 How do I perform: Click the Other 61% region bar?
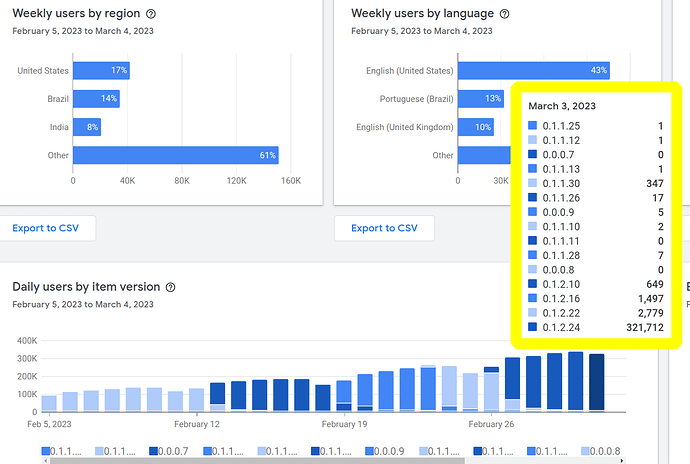pos(175,155)
